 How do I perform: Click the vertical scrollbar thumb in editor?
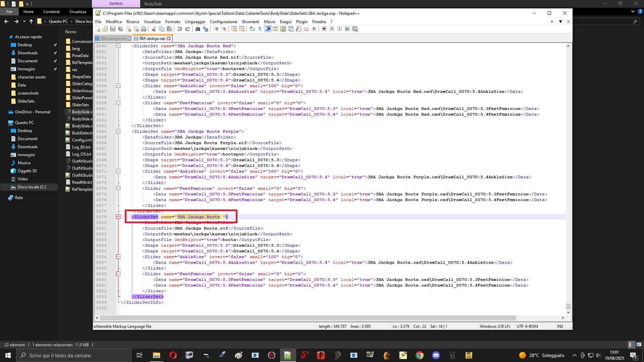coord(568,306)
